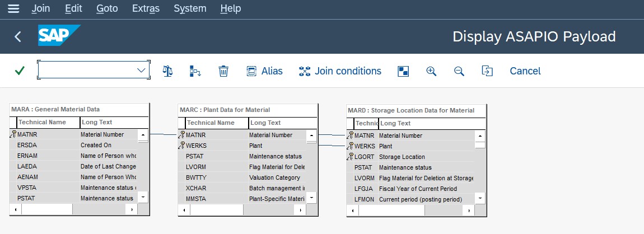Open the command field dropdown arrow
Screen dimensions: 644x234
pos(141,70)
